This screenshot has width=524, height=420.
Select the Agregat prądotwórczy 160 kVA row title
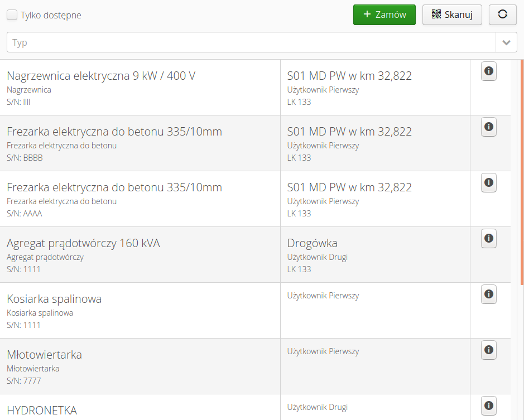pos(83,243)
